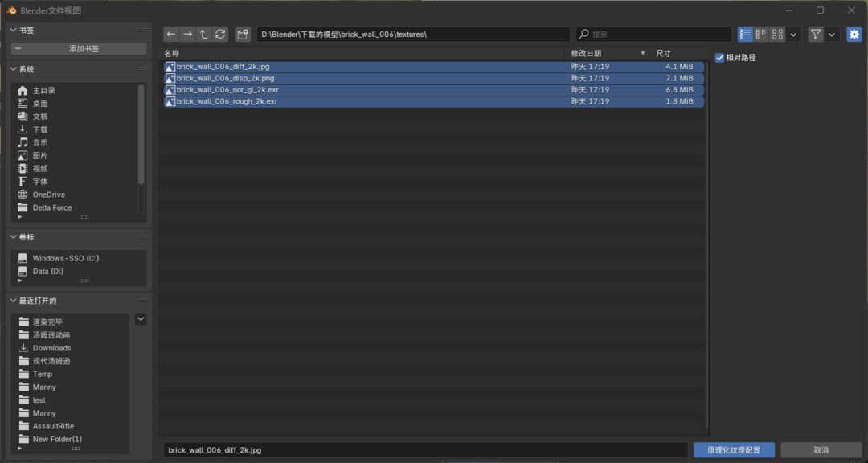868x463 pixels.
Task: Click the system list scrollbar
Action: point(141,134)
